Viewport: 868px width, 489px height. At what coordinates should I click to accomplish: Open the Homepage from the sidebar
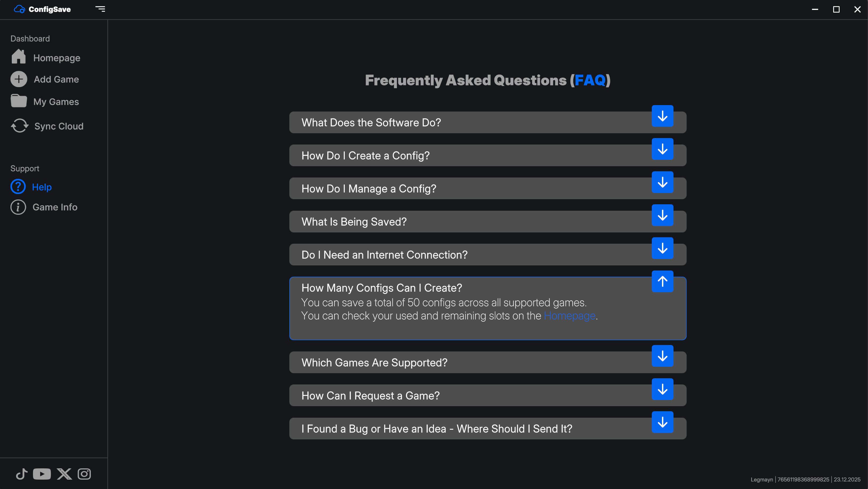(x=57, y=58)
